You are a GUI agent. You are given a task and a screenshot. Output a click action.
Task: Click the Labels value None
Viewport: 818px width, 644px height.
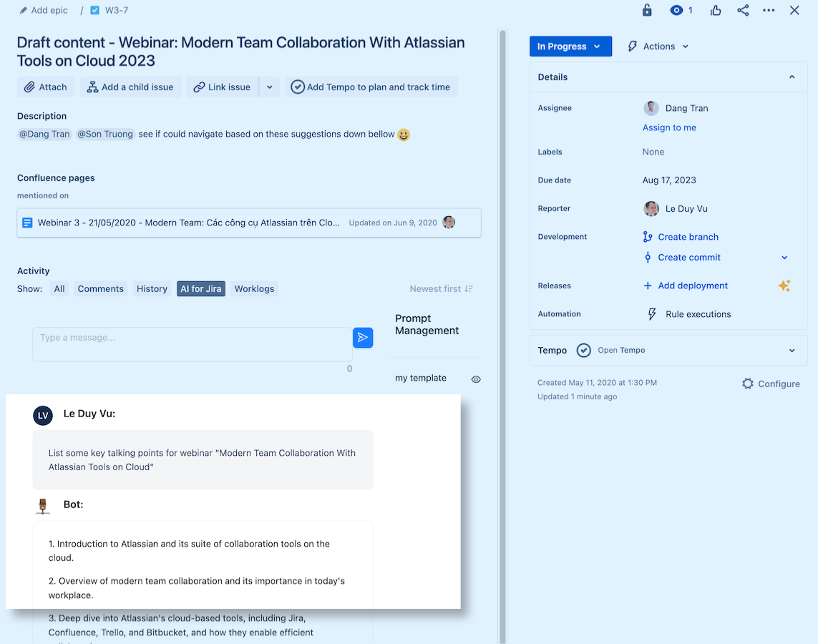[653, 152]
